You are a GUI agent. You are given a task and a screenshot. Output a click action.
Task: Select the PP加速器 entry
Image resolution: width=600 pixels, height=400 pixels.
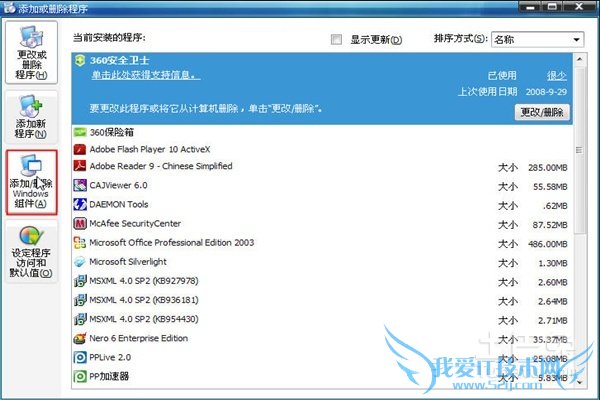click(x=322, y=377)
